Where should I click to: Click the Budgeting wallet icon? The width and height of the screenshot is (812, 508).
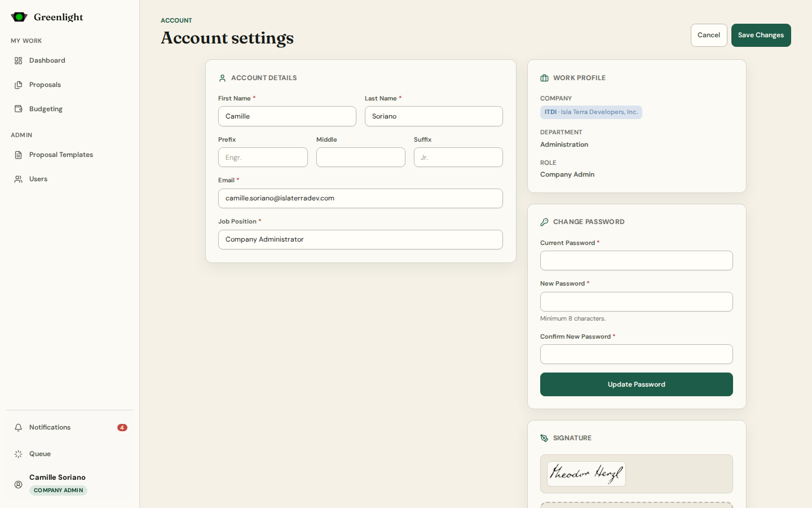click(x=19, y=109)
